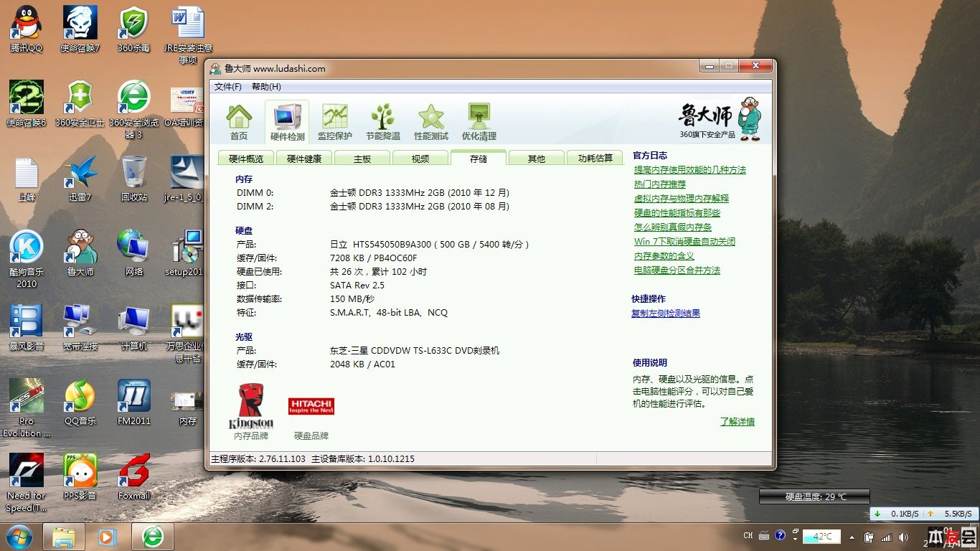The height and width of the screenshot is (551, 980).
Task: Open the 使命召唤7 desktop shortcut
Action: 80,29
